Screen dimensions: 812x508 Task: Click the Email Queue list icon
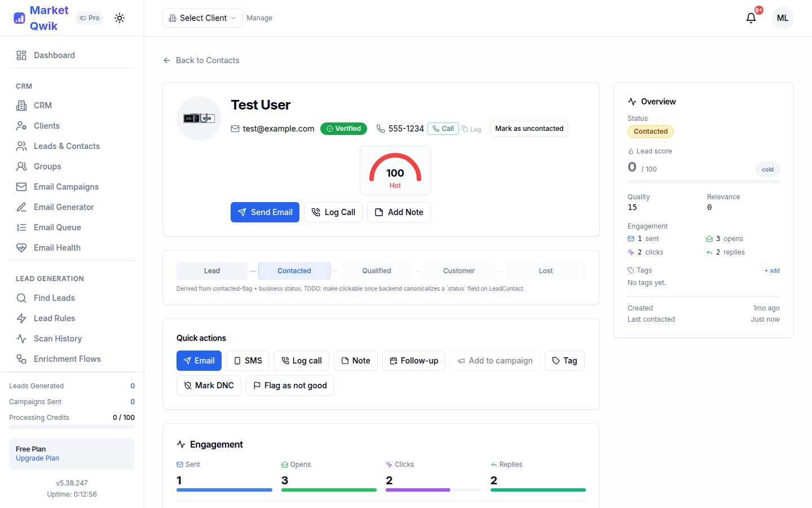21,227
